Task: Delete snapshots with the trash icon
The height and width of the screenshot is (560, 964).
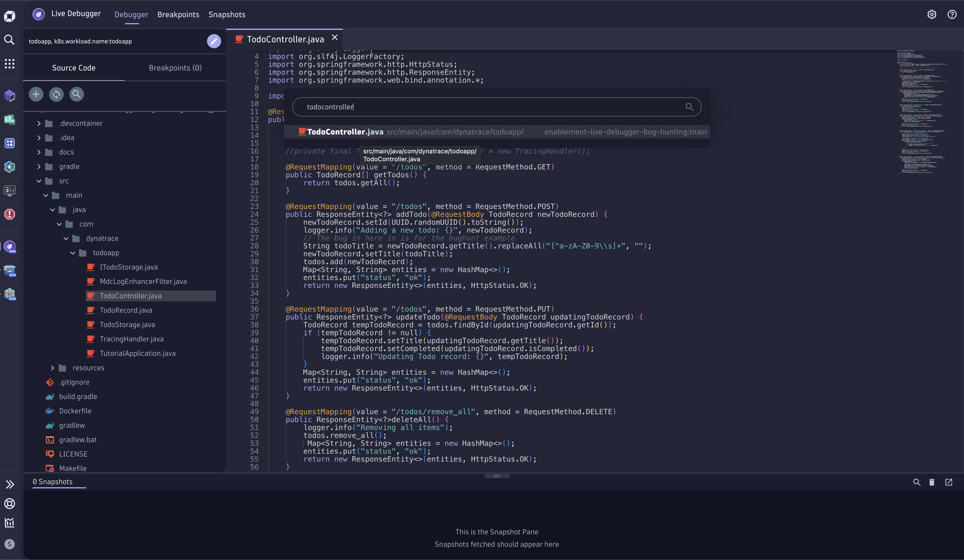Action: (932, 482)
